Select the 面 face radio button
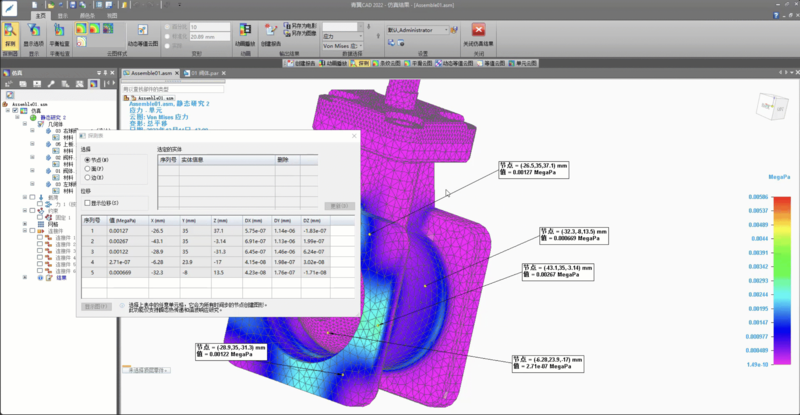This screenshot has width=800, height=415. click(87, 169)
